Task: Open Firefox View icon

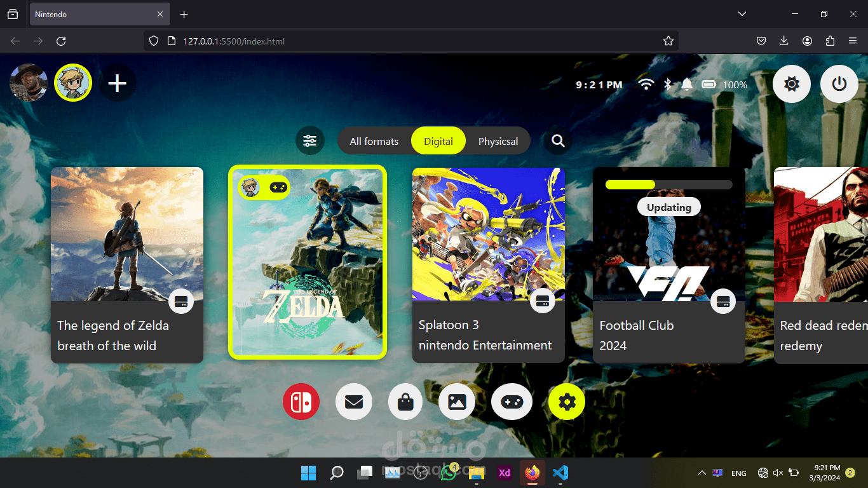Action: [x=13, y=14]
